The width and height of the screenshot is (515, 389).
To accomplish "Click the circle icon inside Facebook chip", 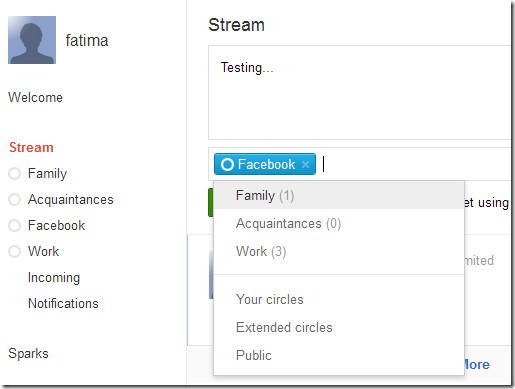I will point(227,164).
